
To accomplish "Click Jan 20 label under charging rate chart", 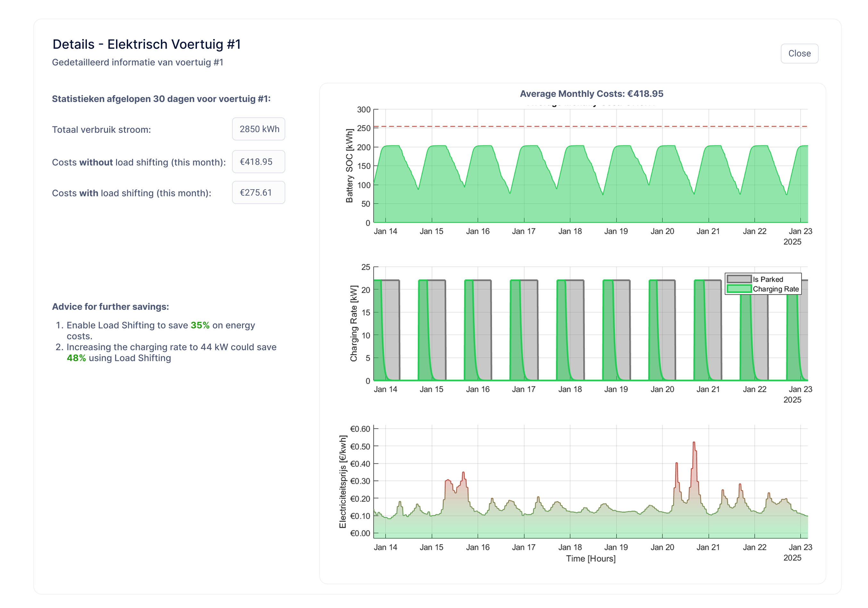I will click(x=662, y=389).
